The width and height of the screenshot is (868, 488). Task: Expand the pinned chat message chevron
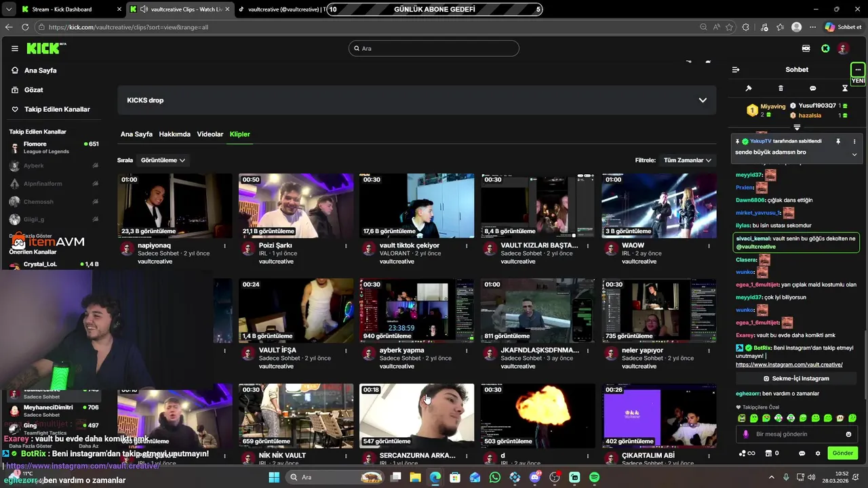[x=854, y=155]
